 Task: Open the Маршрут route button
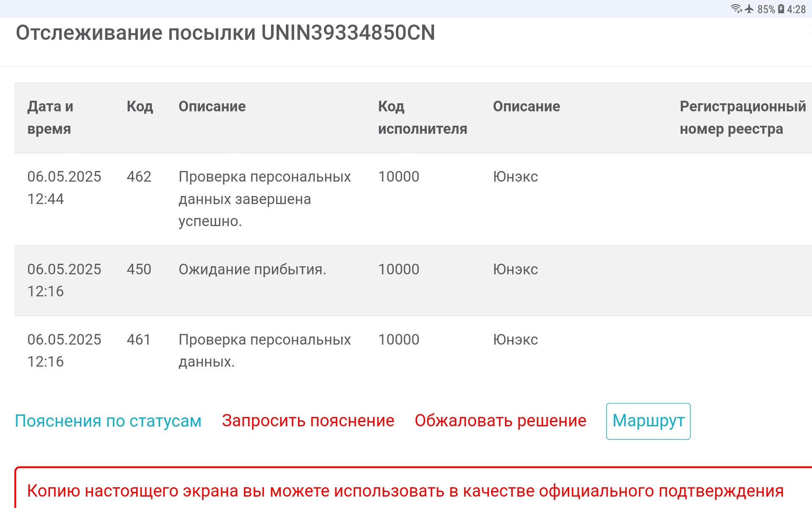coord(648,421)
